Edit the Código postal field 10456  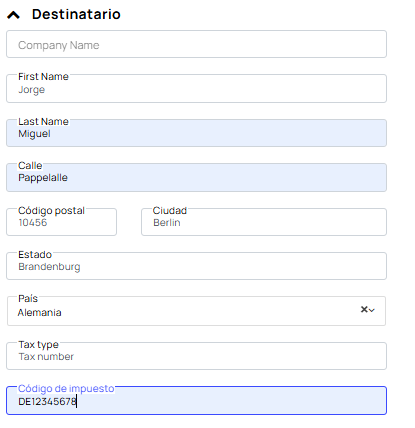[61, 222]
